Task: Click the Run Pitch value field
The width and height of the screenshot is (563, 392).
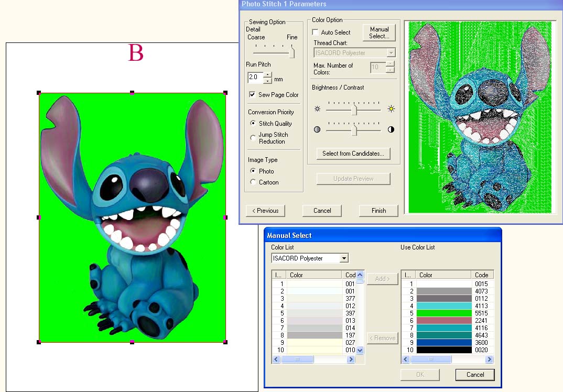Action: click(x=256, y=78)
